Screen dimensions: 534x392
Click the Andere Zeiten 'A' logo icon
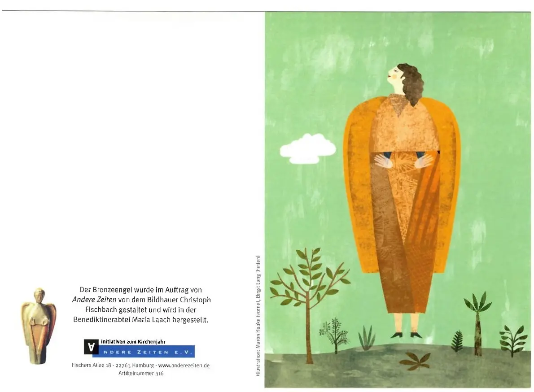[91, 347]
